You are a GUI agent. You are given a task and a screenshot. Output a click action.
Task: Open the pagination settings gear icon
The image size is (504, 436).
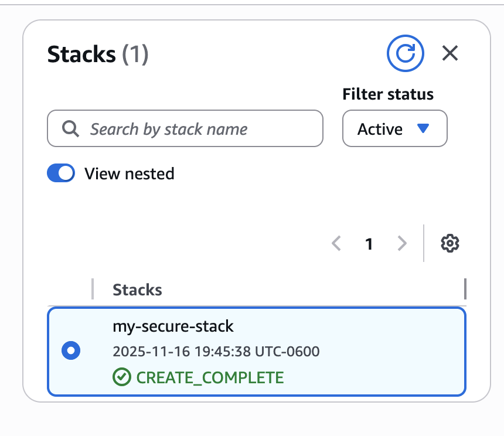pos(449,244)
